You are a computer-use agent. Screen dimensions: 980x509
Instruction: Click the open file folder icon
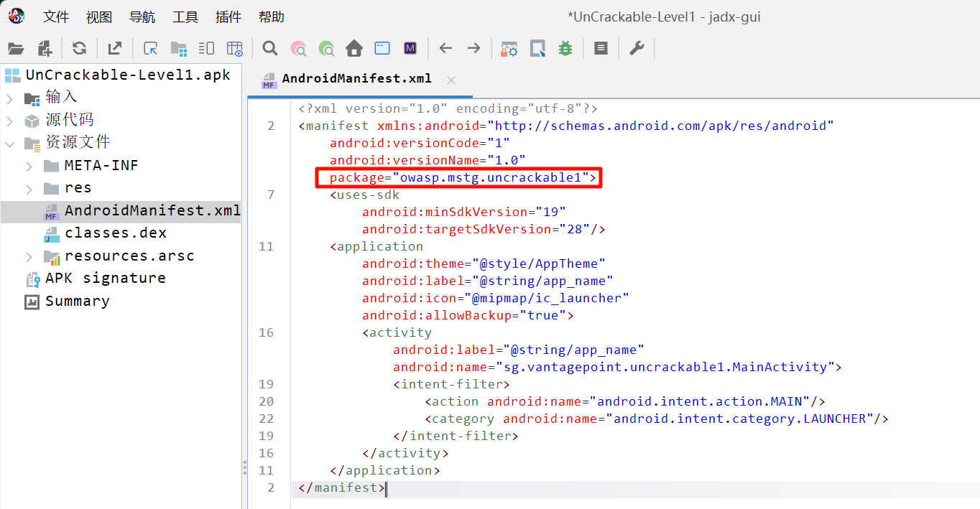click(16, 49)
